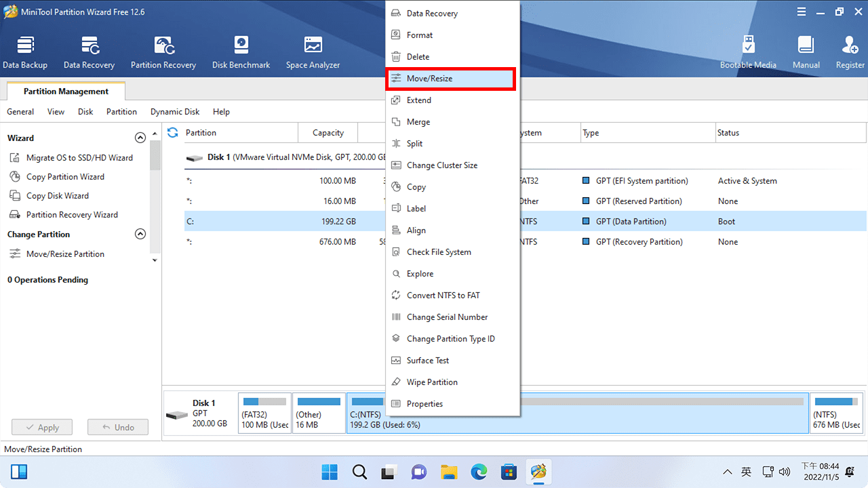Start a Disk Benchmark
The height and width of the screenshot is (488, 868).
[x=241, y=51]
